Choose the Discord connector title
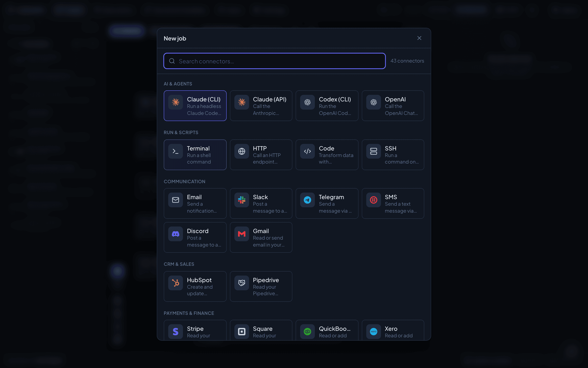The height and width of the screenshot is (368, 588). pos(198,231)
